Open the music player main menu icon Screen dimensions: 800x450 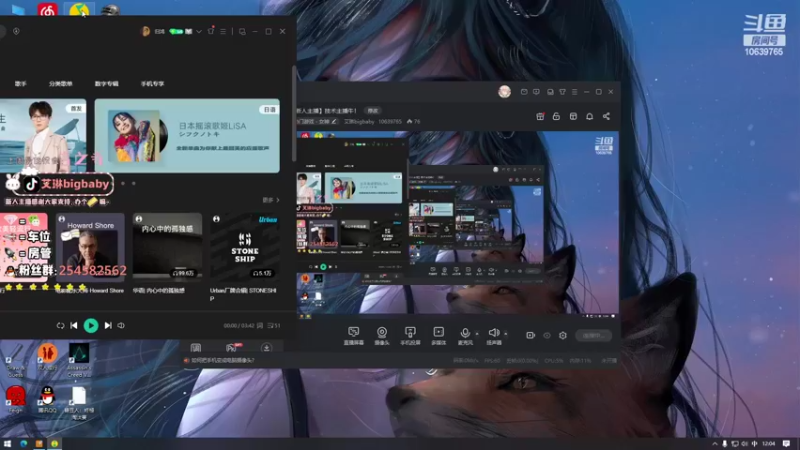point(223,32)
